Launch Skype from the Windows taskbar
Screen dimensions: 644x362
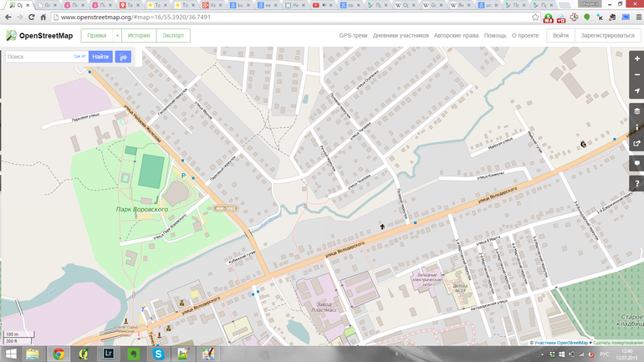click(157, 354)
